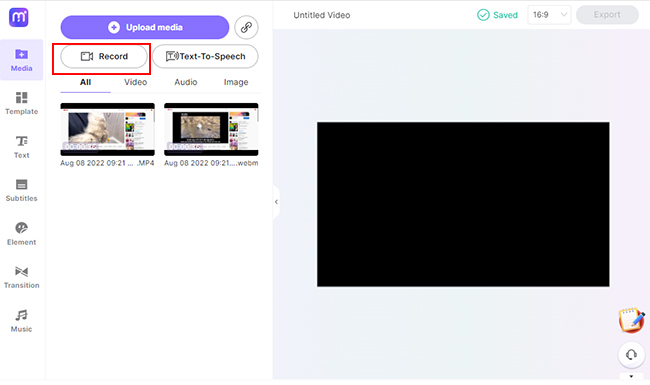Click the Upload media button
Screen dimensions: 650x385
[x=145, y=27]
